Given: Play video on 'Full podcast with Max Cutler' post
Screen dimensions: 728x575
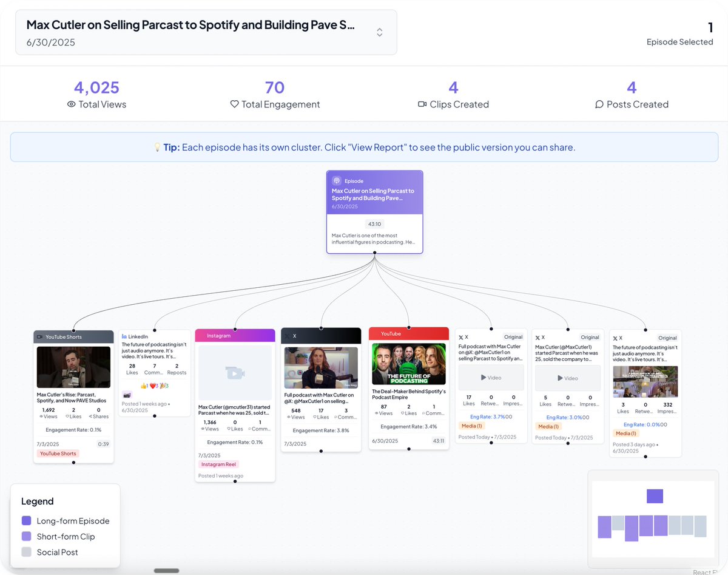Looking at the screenshot, I should pos(491,378).
